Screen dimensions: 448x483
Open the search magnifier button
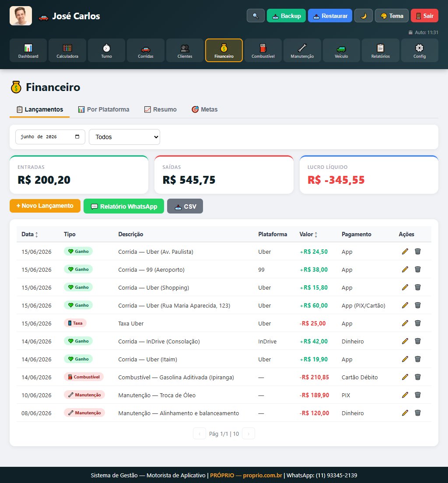click(x=255, y=16)
